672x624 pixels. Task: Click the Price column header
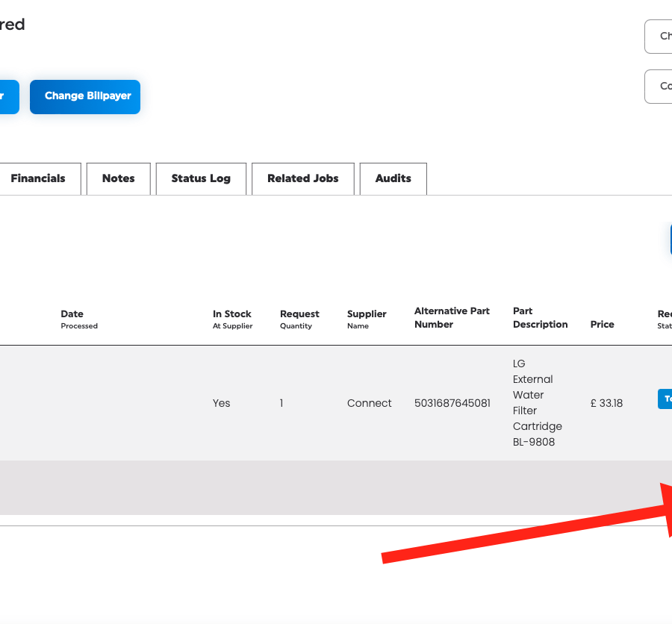pos(602,325)
